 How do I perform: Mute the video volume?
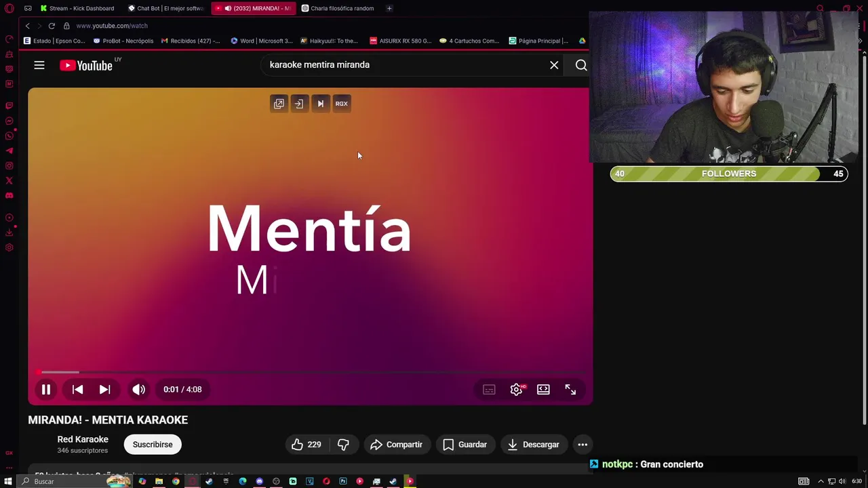tap(138, 390)
